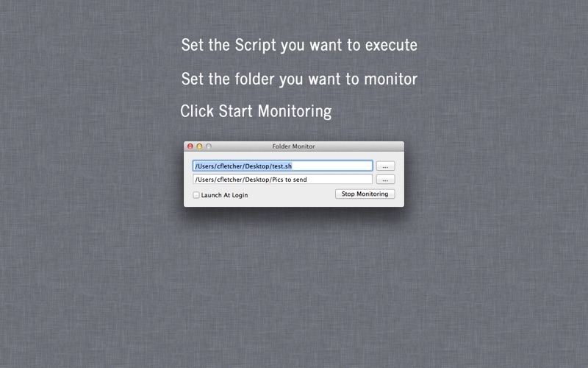The width and height of the screenshot is (588, 368).
Task: Place cursor on "test.sh" in script path
Action: click(282, 166)
